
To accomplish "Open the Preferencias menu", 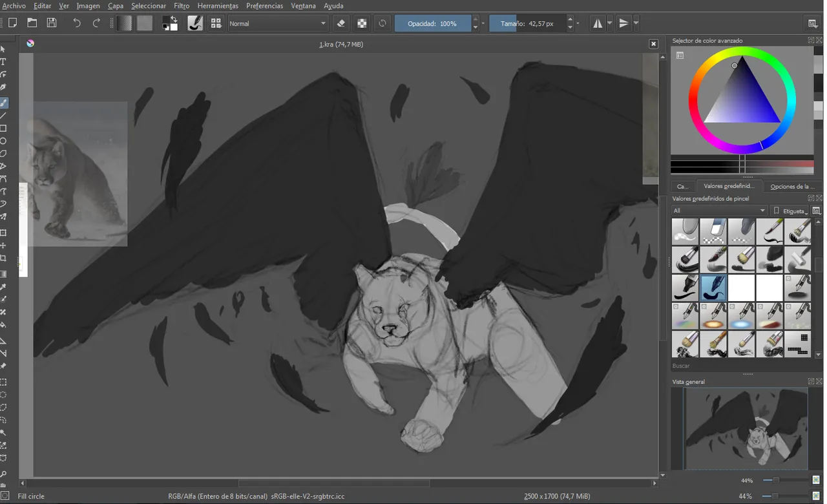I will (x=264, y=6).
